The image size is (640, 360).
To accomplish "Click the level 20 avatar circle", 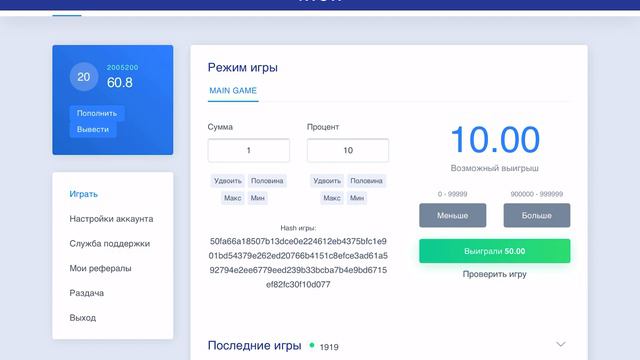I will [x=84, y=77].
